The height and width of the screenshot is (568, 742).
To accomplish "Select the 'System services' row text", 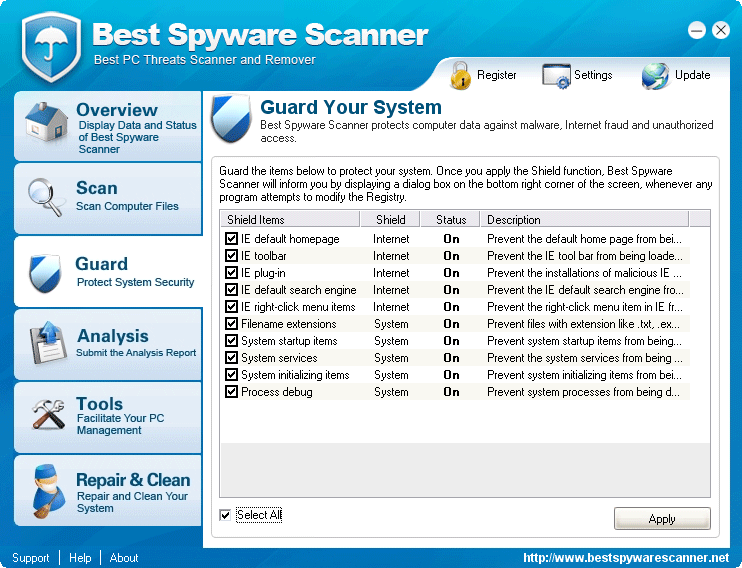I will click(279, 358).
